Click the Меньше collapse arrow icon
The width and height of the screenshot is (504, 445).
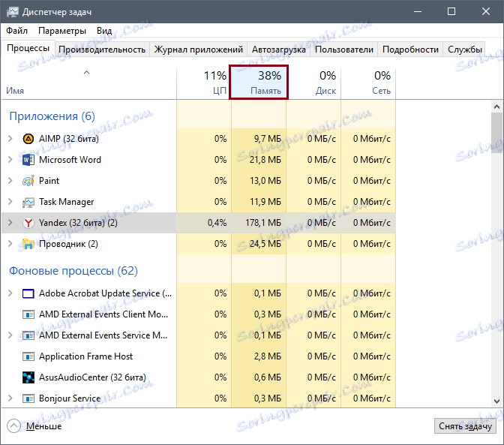pos(13,426)
